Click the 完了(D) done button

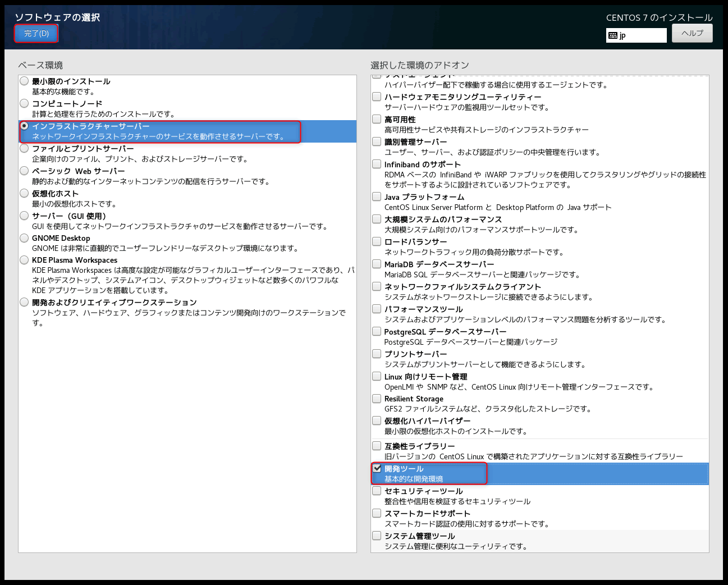[36, 34]
